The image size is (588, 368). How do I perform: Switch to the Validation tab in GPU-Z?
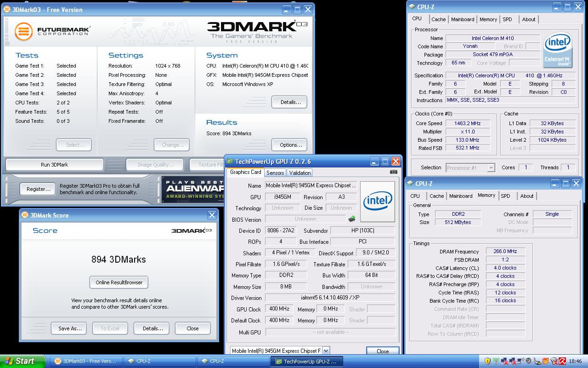click(x=300, y=172)
